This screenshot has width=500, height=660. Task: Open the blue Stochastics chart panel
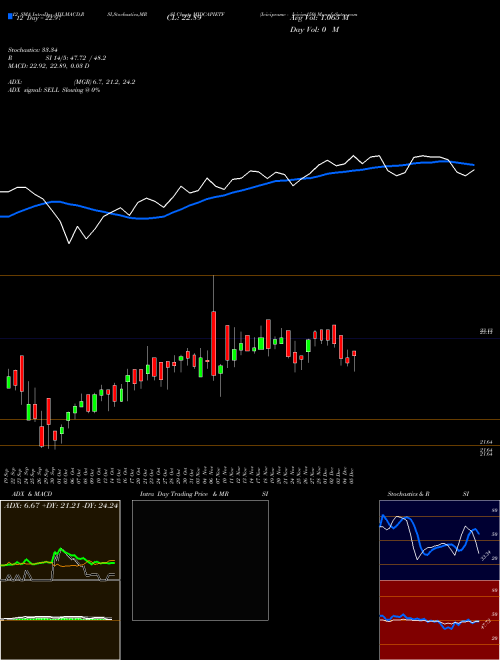coord(439,540)
